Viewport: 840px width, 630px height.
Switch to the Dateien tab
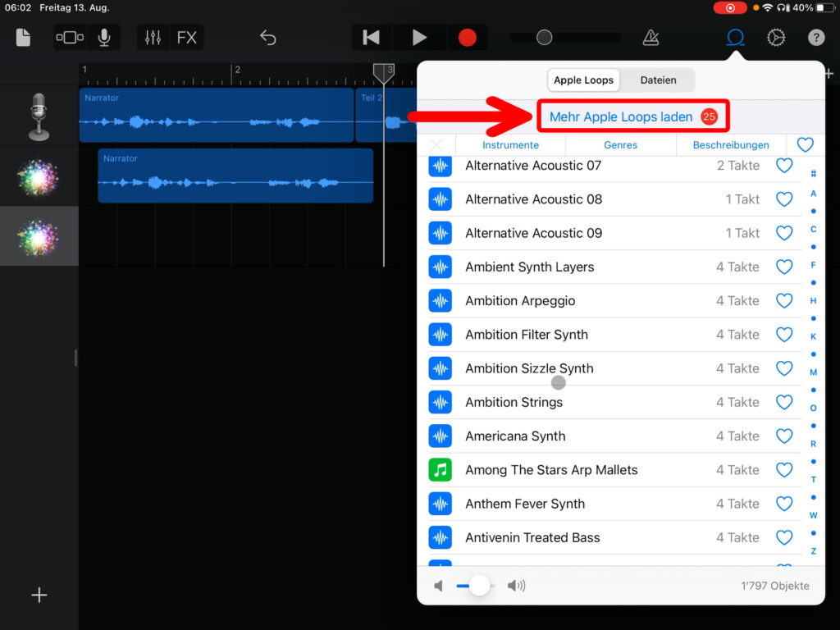[658, 80]
